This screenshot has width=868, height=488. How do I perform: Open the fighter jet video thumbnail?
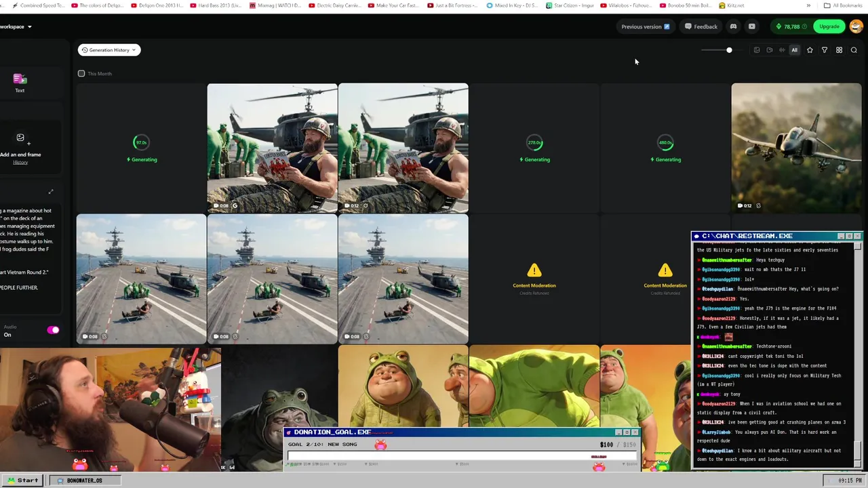tap(796, 148)
